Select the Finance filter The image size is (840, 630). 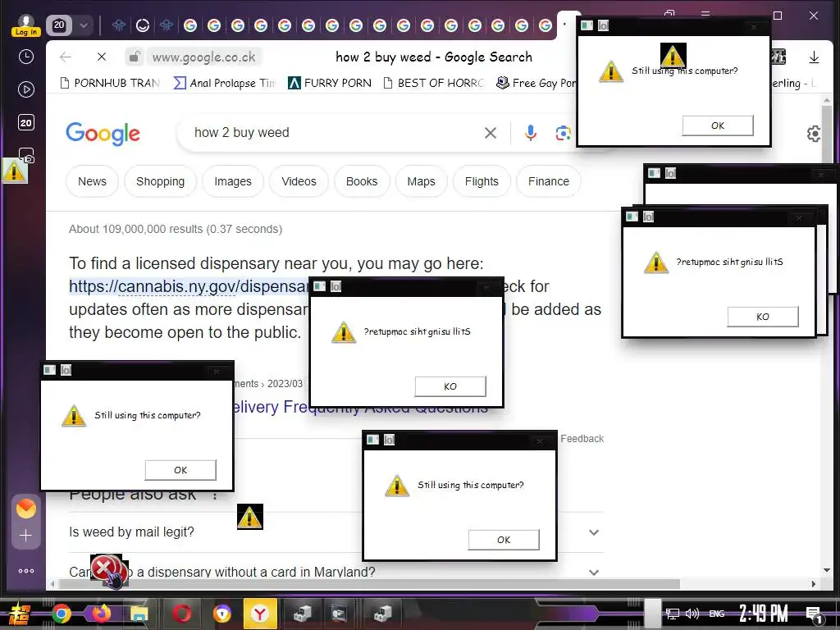pos(549,181)
